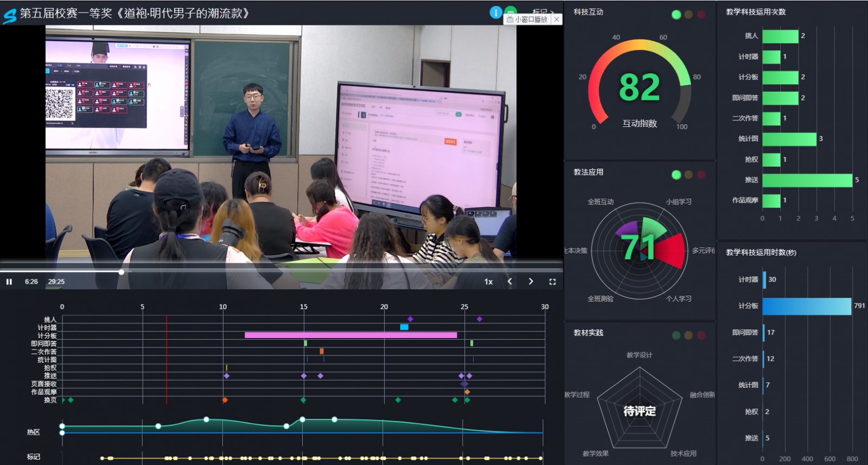Click the 推送 bar showing 5 uses

tap(807, 180)
